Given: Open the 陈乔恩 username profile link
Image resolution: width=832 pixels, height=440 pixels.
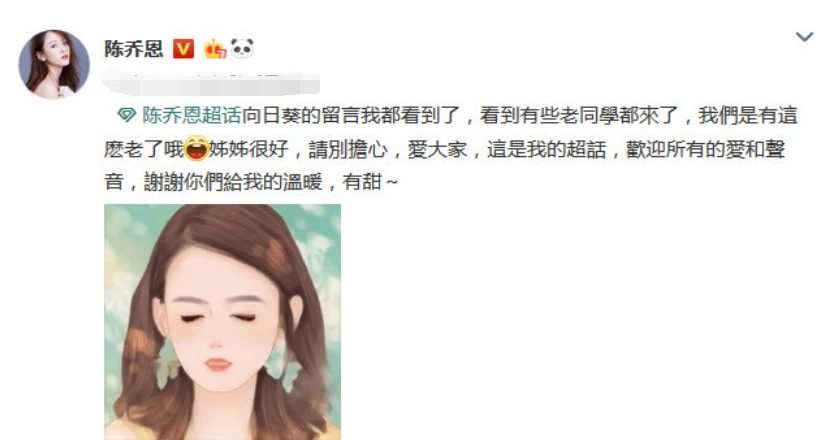Looking at the screenshot, I should point(134,49).
